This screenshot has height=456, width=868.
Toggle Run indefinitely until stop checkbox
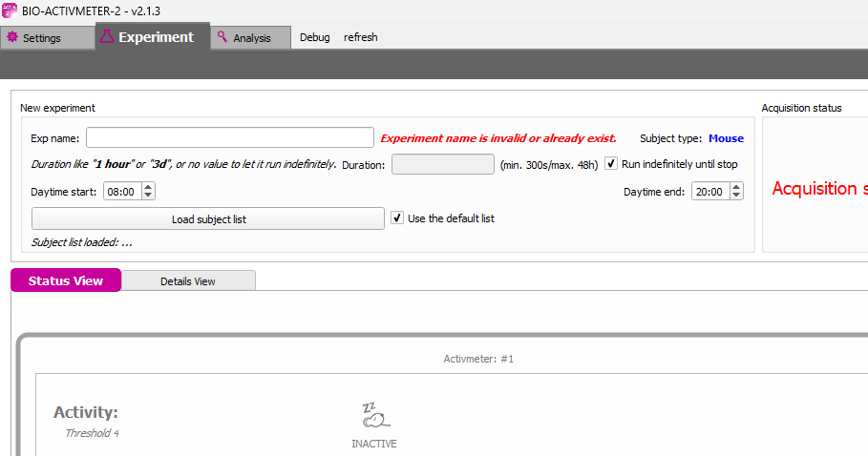click(x=612, y=164)
